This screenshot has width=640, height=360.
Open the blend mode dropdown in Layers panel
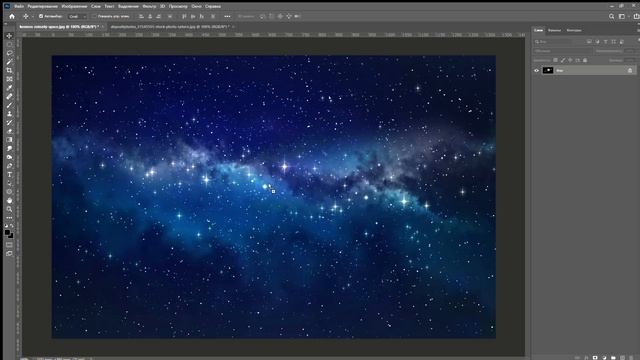coord(562,51)
